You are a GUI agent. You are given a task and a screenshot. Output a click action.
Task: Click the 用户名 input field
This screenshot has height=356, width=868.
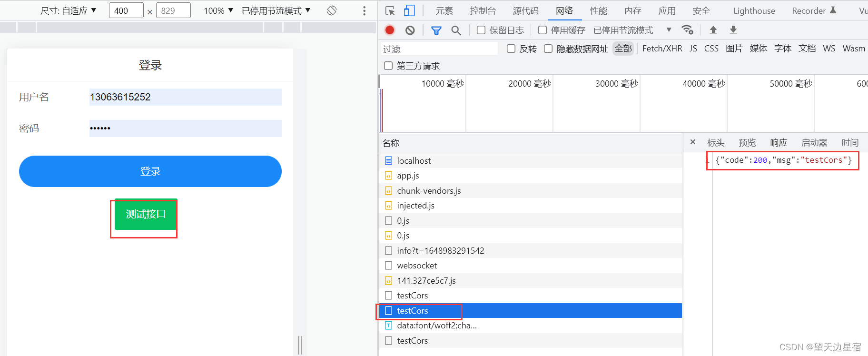coord(186,97)
